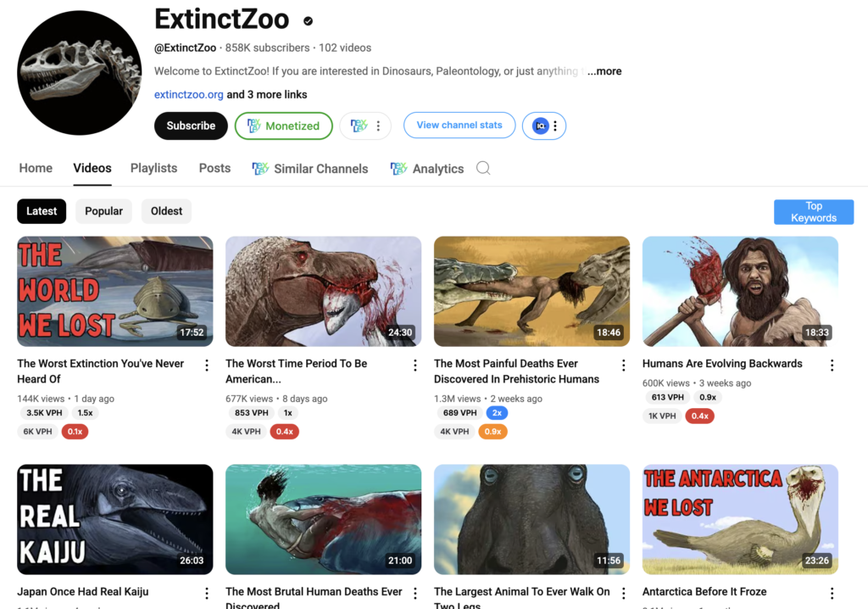Open the 24:30 bloody dinosaur video thumbnail
This screenshot has height=609, width=868.
pos(323,292)
